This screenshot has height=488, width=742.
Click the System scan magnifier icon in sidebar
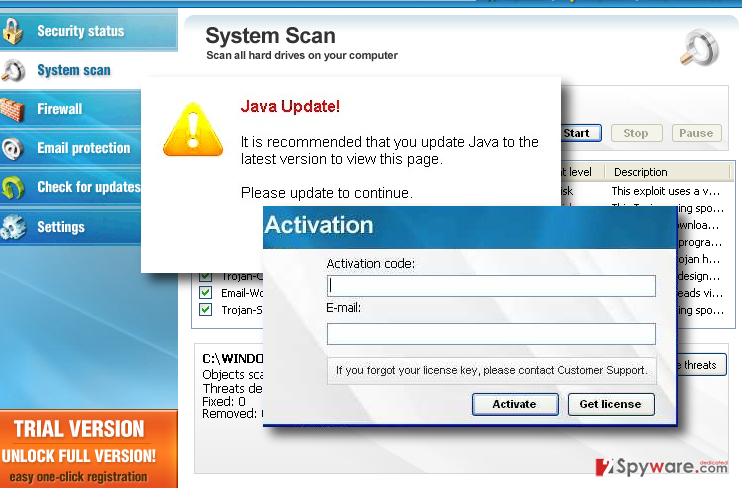13,71
